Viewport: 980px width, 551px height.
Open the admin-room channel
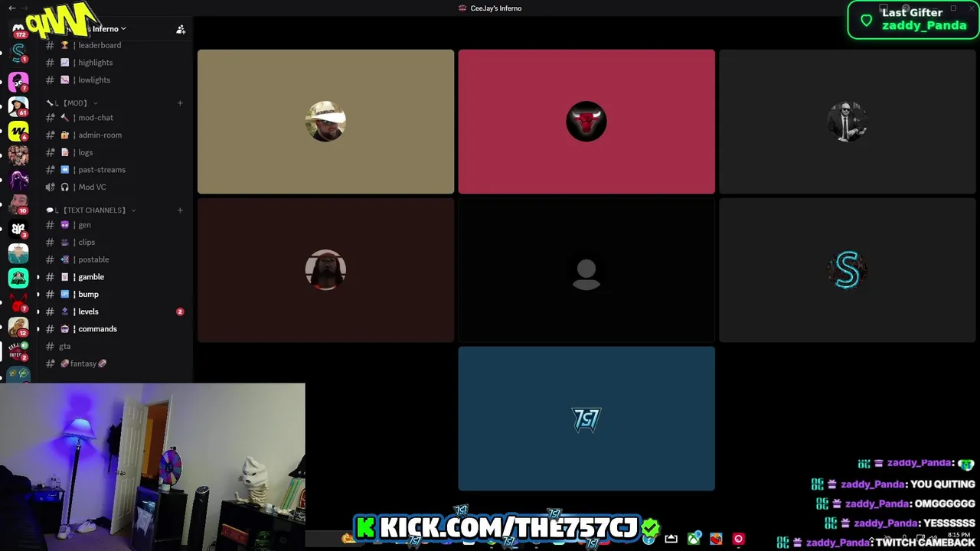point(113,135)
